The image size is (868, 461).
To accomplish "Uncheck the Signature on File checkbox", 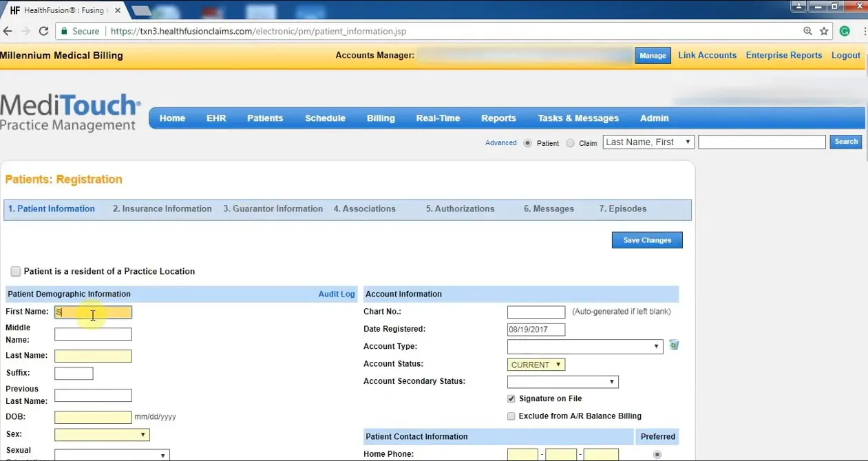I will coord(511,398).
